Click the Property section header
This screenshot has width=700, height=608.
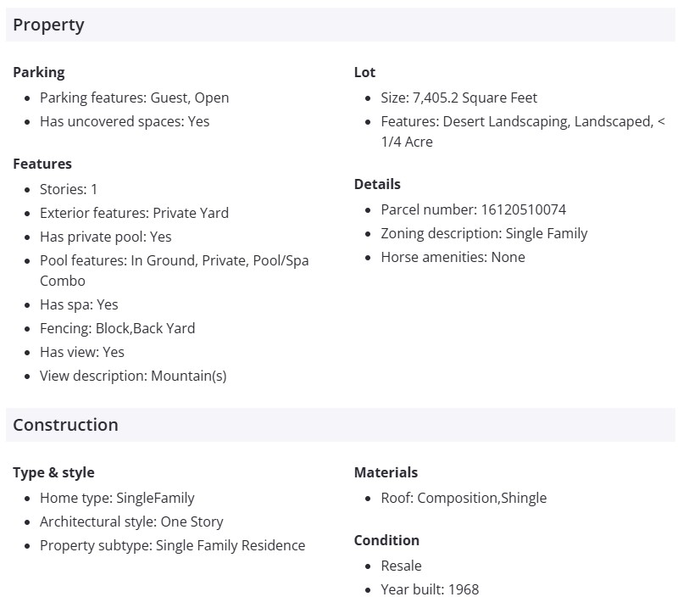point(49,25)
